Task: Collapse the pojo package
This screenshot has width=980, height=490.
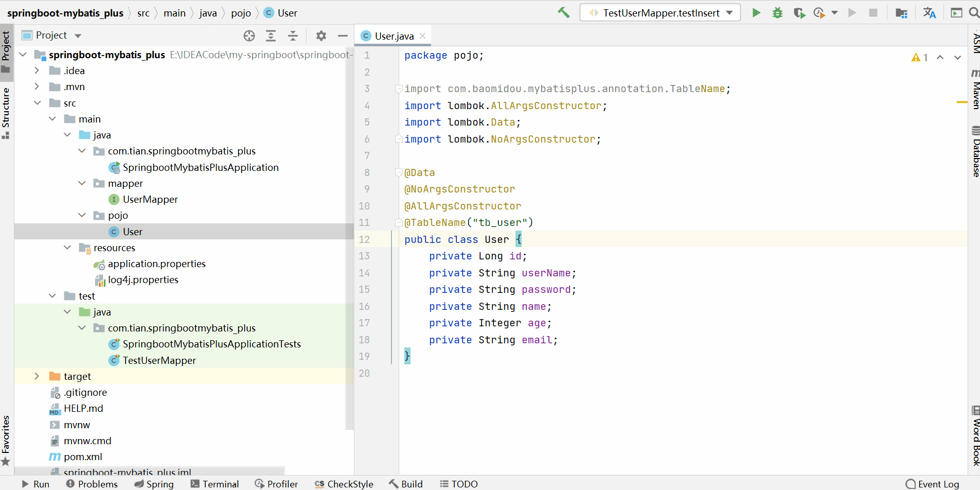Action: (82, 215)
